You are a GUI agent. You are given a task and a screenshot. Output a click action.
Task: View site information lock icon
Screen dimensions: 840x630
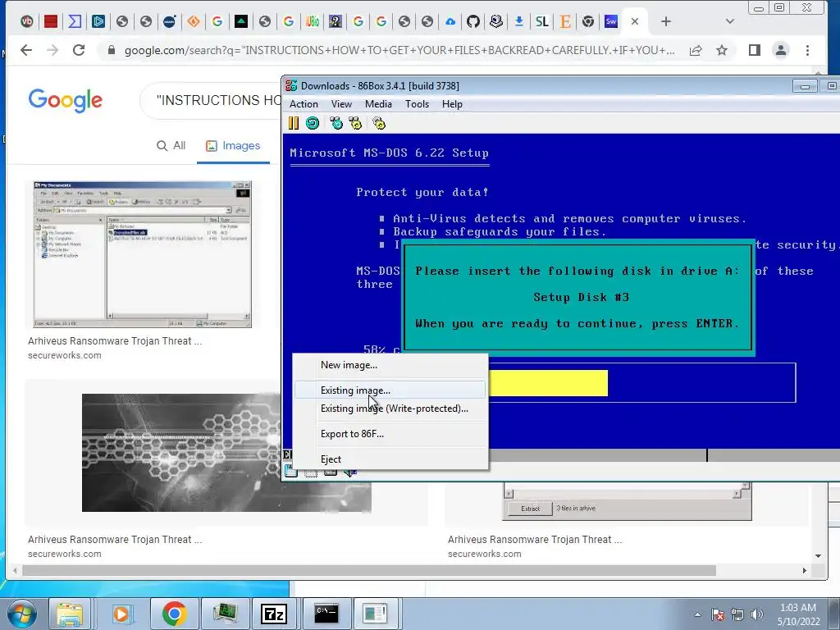point(112,50)
